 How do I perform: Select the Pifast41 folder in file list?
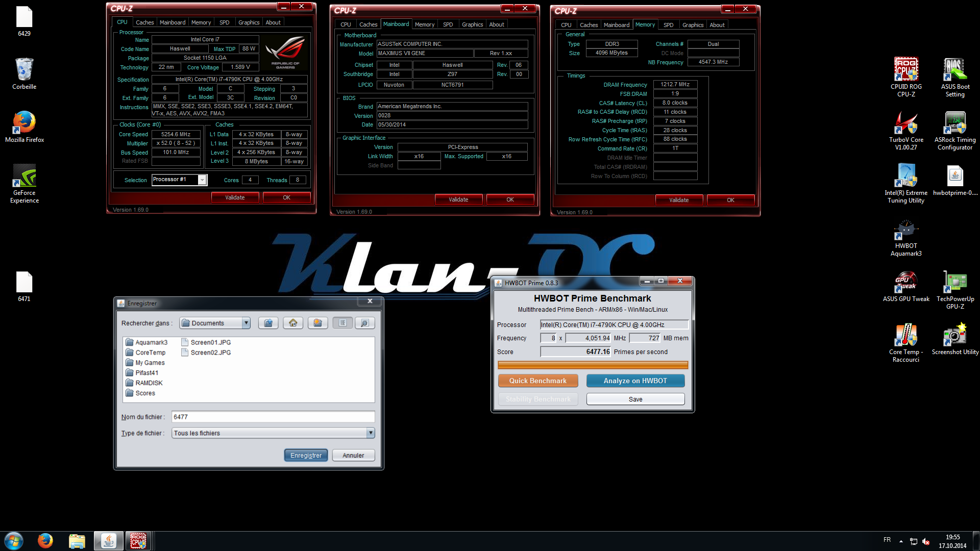[142, 373]
